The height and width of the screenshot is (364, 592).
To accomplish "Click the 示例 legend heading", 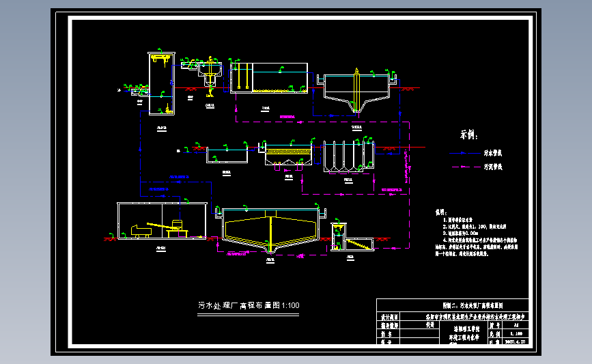I will point(469,135).
